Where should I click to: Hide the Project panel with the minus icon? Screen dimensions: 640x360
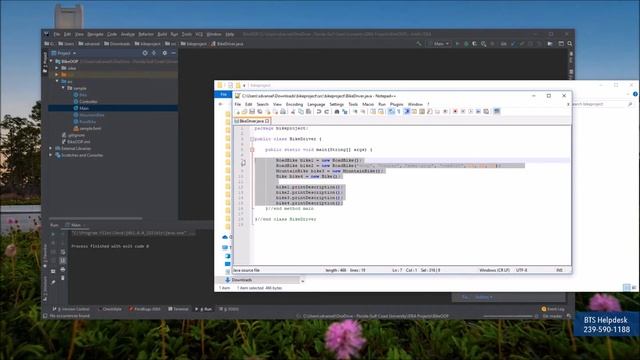(173, 53)
